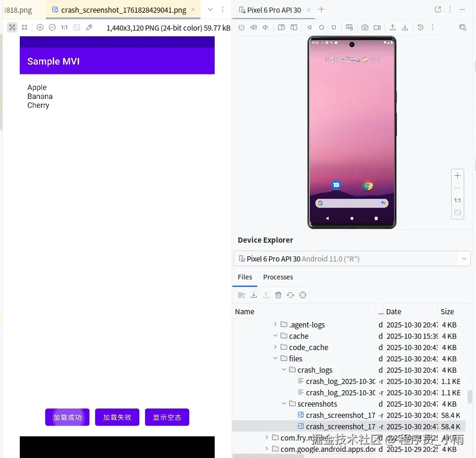Screen dimensions: 476x458
Task: Zoom in emulator display with plus button
Action: 458,176
